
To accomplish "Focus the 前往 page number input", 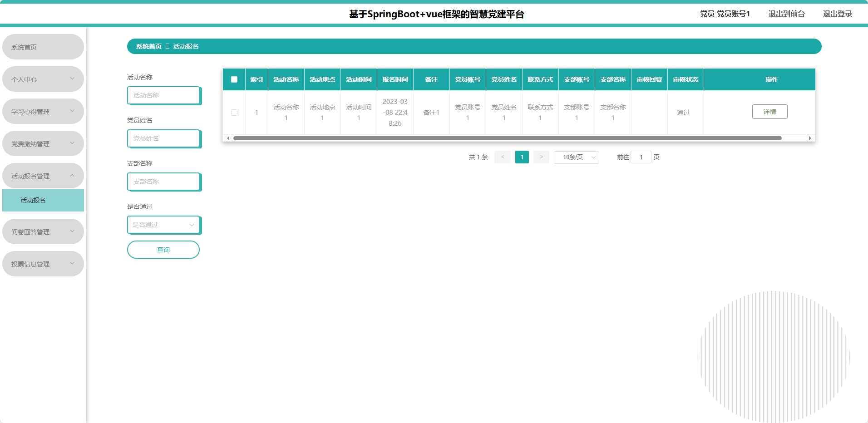I will (x=641, y=157).
